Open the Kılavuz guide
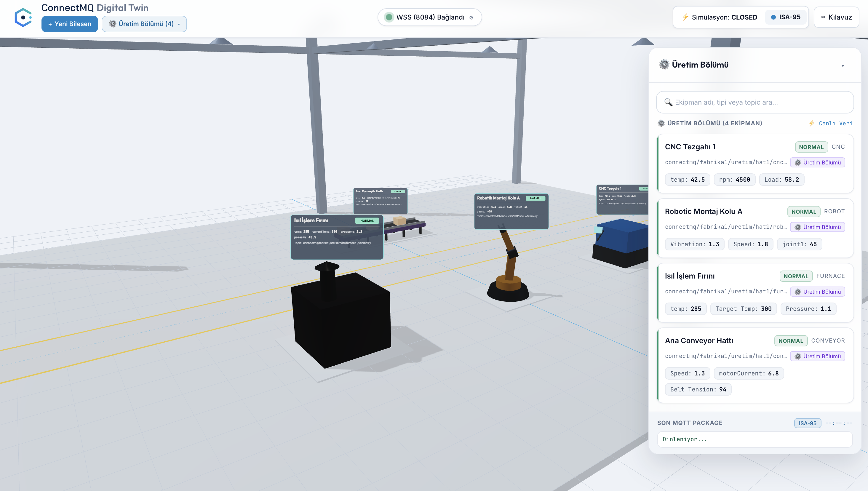 pos(836,17)
